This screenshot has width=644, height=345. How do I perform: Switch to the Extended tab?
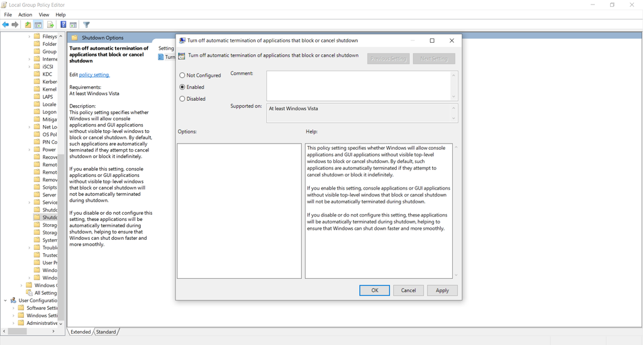tap(80, 332)
